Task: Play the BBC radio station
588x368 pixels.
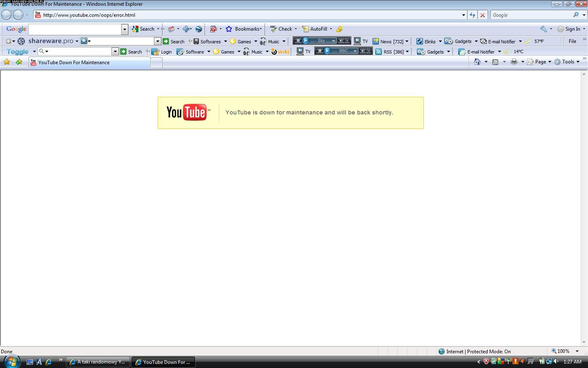Action: pos(327,51)
